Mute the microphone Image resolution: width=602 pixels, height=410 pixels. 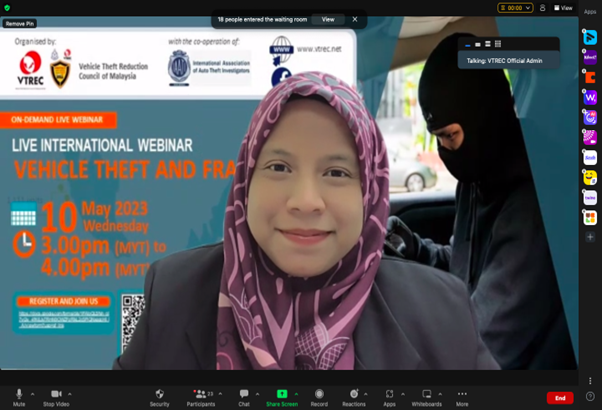pyautogui.click(x=18, y=395)
